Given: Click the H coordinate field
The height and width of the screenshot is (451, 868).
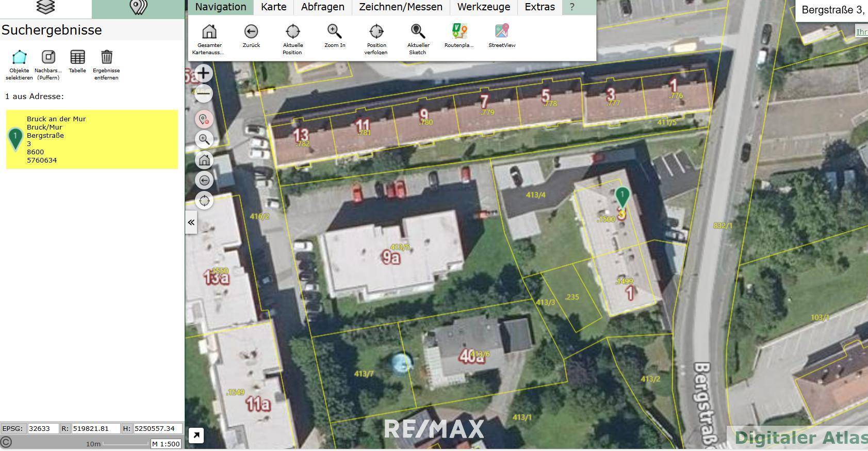Looking at the screenshot, I should coord(157,428).
